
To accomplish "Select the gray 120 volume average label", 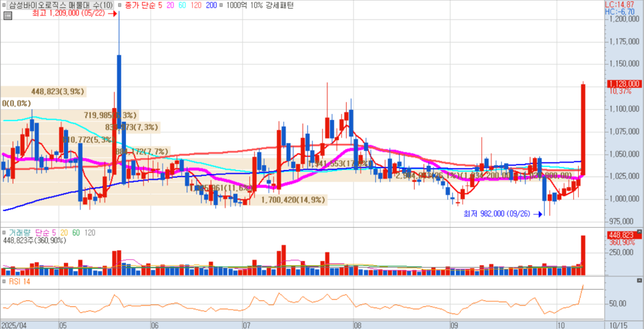I will [x=89, y=232].
